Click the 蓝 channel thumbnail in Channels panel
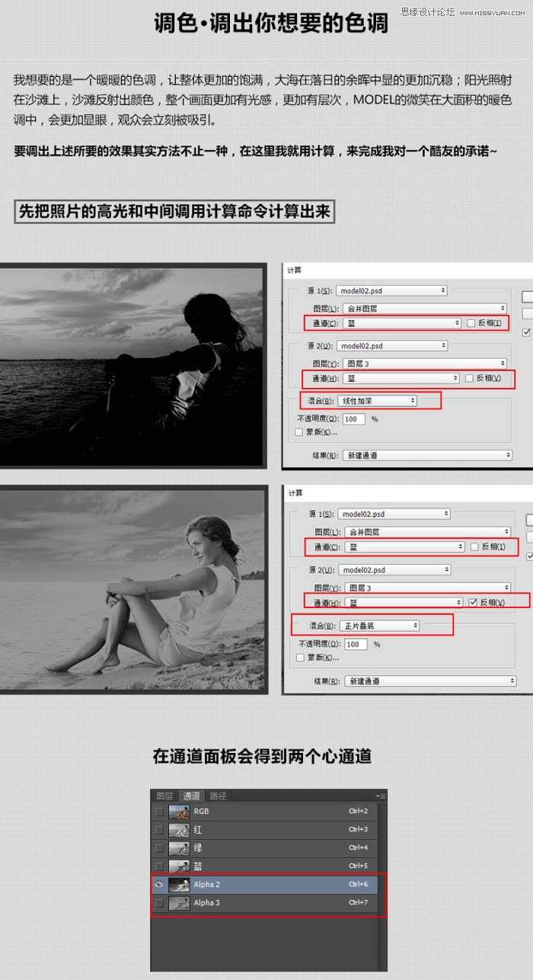This screenshot has height=980, width=533. 179,866
